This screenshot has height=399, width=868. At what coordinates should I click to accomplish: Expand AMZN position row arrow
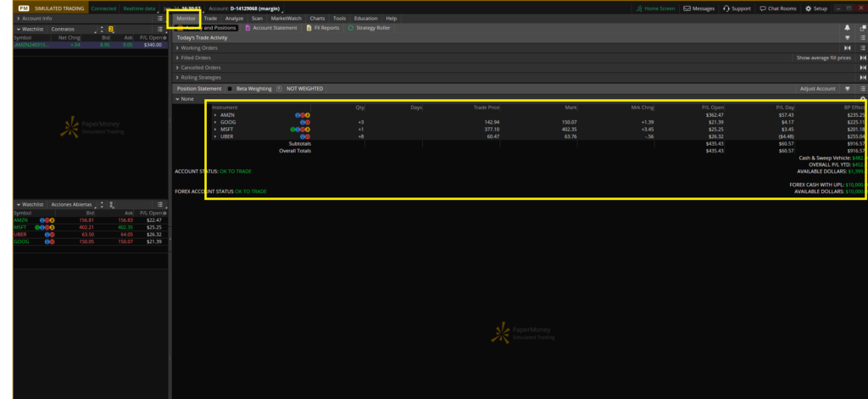click(x=215, y=114)
